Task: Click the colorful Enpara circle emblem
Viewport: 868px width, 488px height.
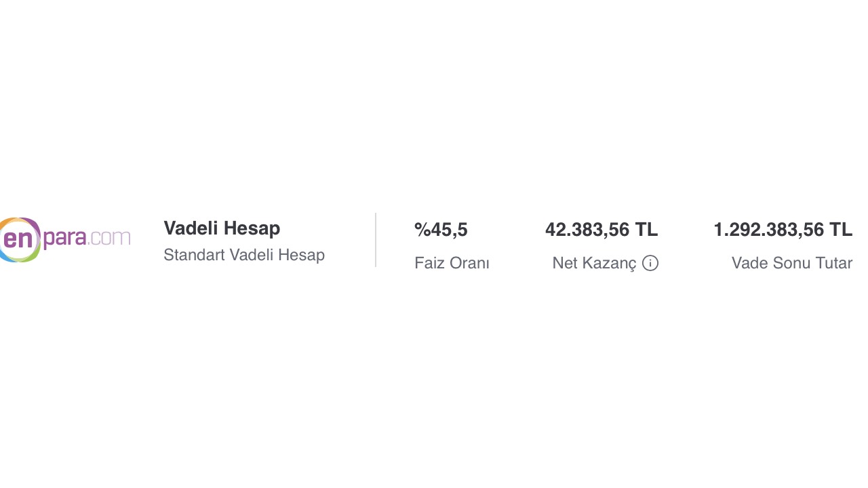Action: [x=20, y=240]
